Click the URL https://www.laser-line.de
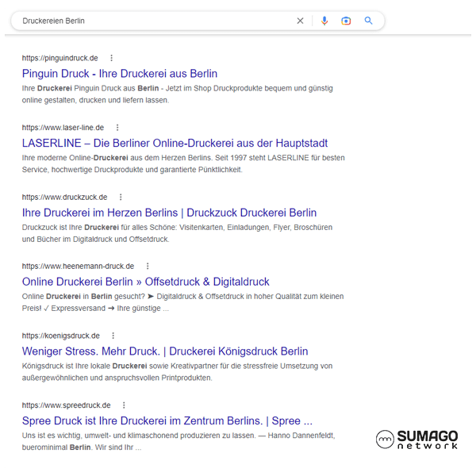This screenshot has height=476, width=476. tap(63, 128)
